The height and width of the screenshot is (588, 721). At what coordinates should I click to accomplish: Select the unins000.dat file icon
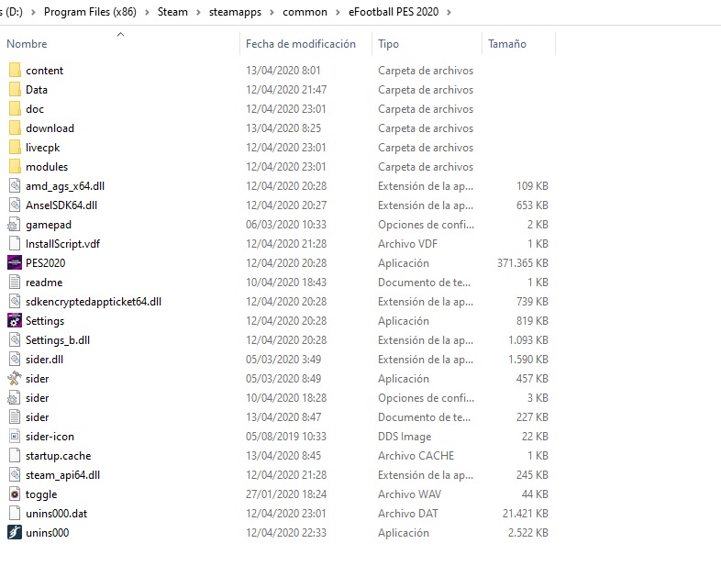(x=15, y=514)
